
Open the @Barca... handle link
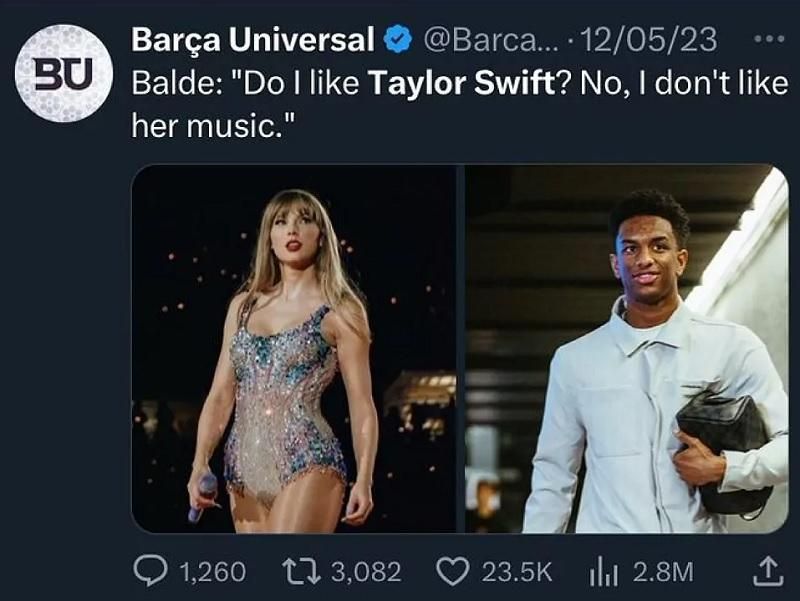pyautogui.click(x=491, y=39)
